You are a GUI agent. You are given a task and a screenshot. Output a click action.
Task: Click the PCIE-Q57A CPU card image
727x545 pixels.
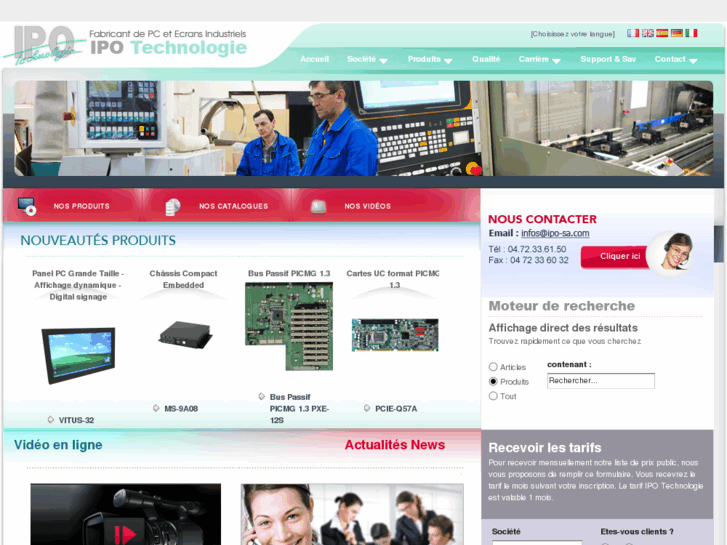tap(395, 335)
